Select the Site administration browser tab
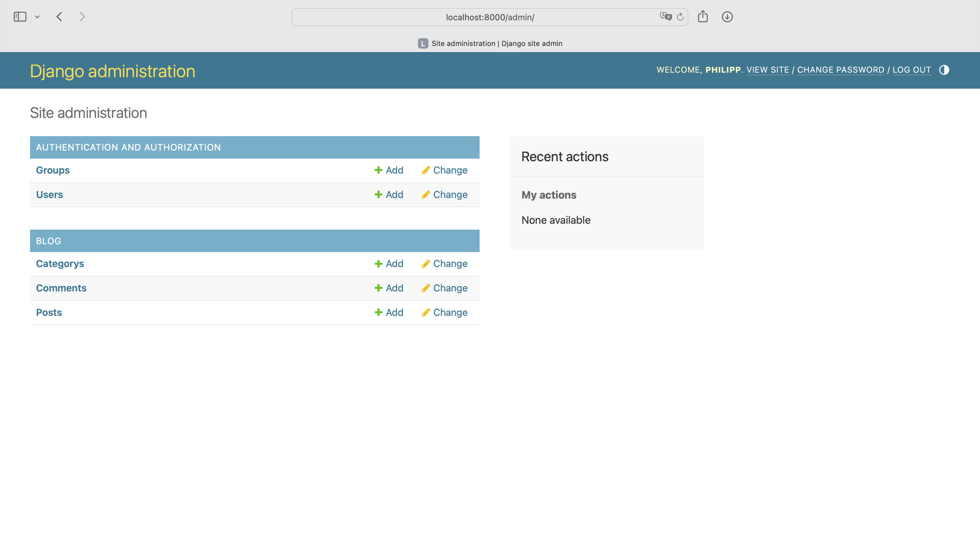This screenshot has height=551, width=980. point(490,43)
